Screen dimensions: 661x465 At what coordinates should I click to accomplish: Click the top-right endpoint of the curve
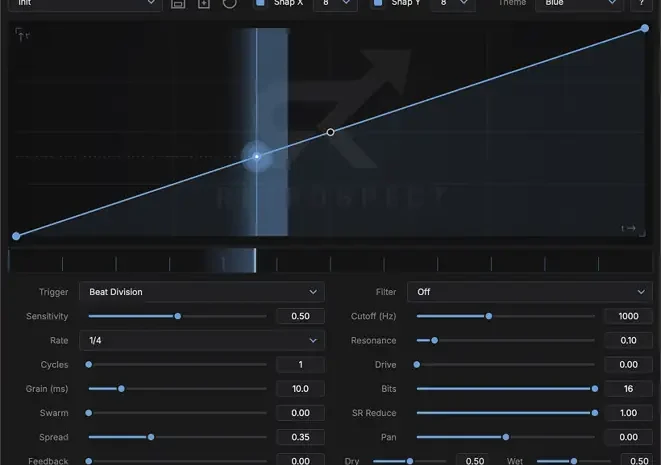coord(645,28)
